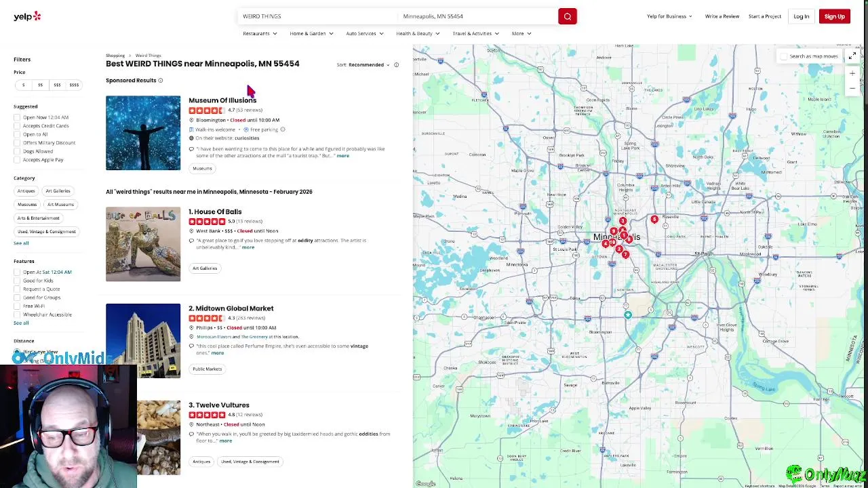Click Twelve Vultures star rating
The width and height of the screenshot is (868, 488).
tap(207, 415)
